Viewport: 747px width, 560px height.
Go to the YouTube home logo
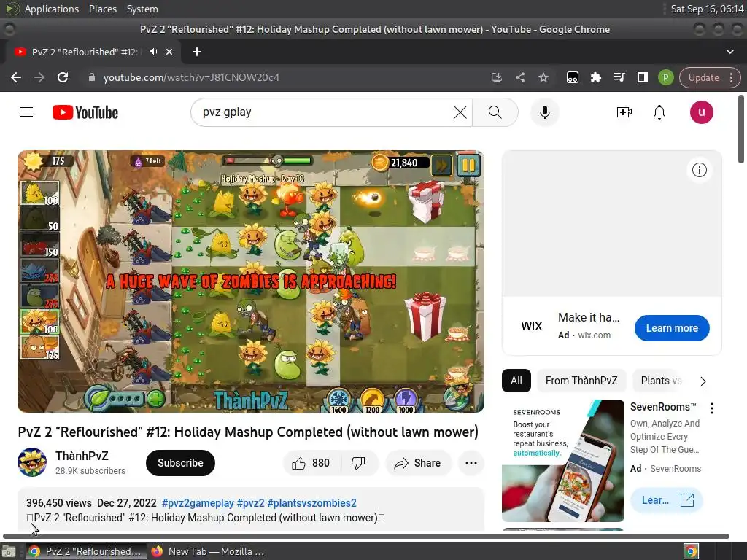(85, 112)
